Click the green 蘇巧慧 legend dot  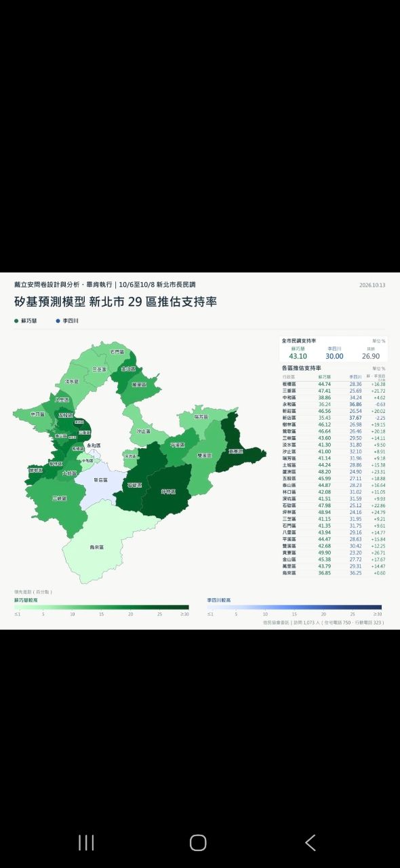click(16, 321)
